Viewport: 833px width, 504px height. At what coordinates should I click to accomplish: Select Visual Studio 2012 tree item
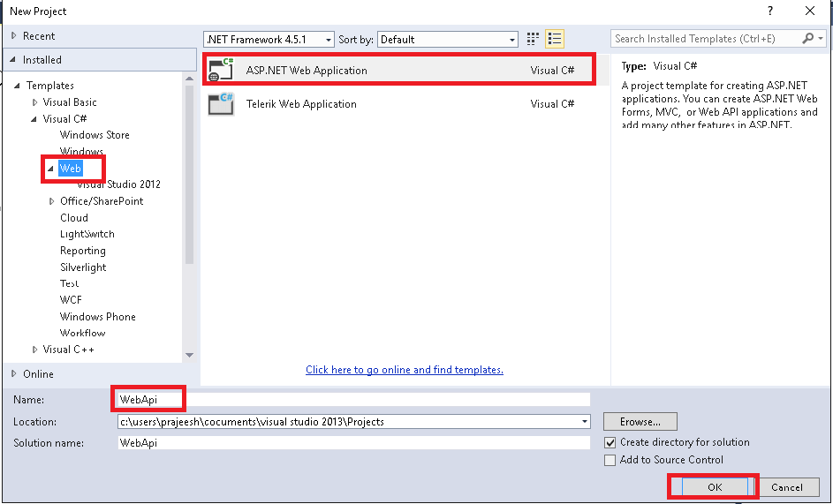[x=118, y=184]
